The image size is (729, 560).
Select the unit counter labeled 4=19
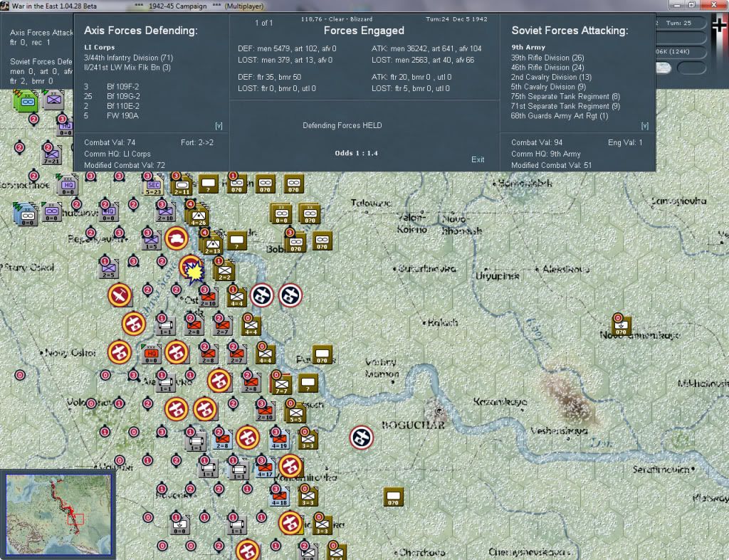(x=279, y=439)
